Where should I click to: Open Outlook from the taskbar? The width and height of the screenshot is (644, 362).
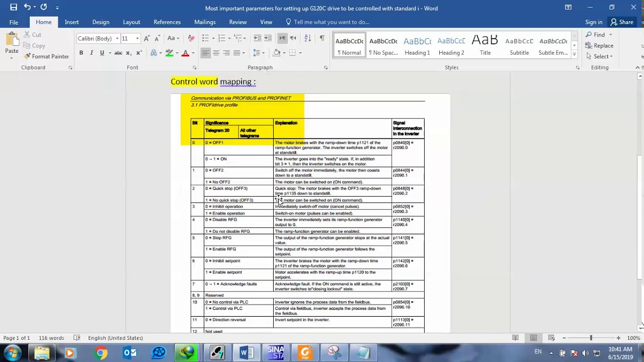pos(130,353)
